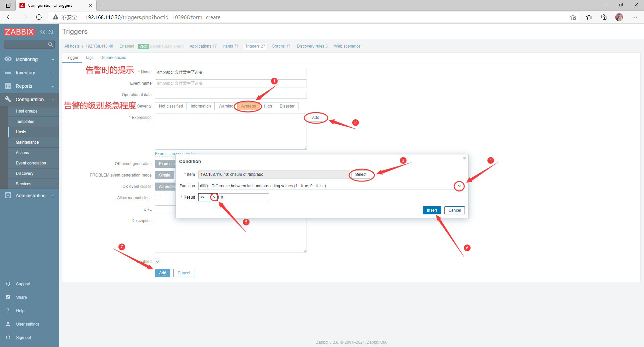Click the blue Add button to save trigger

(x=162, y=273)
